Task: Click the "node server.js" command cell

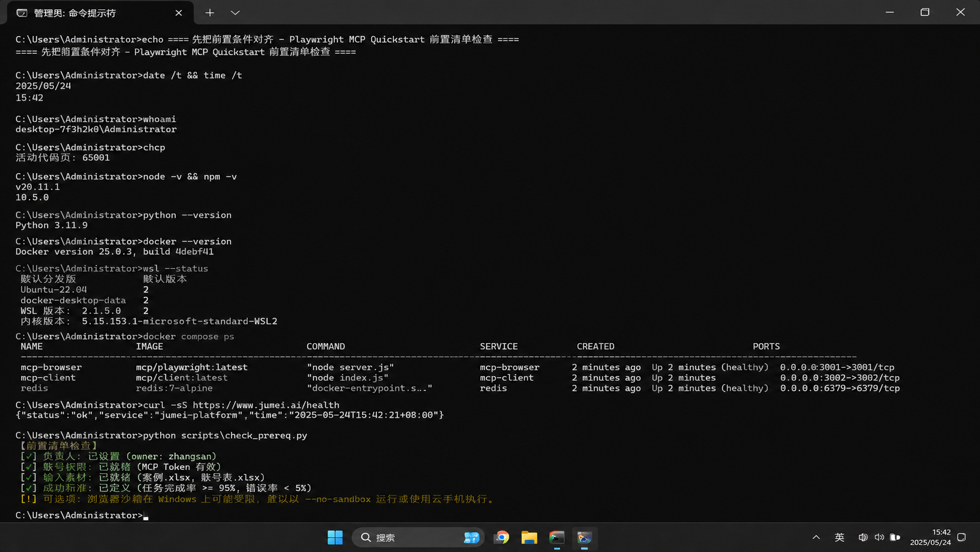Action: pyautogui.click(x=350, y=367)
